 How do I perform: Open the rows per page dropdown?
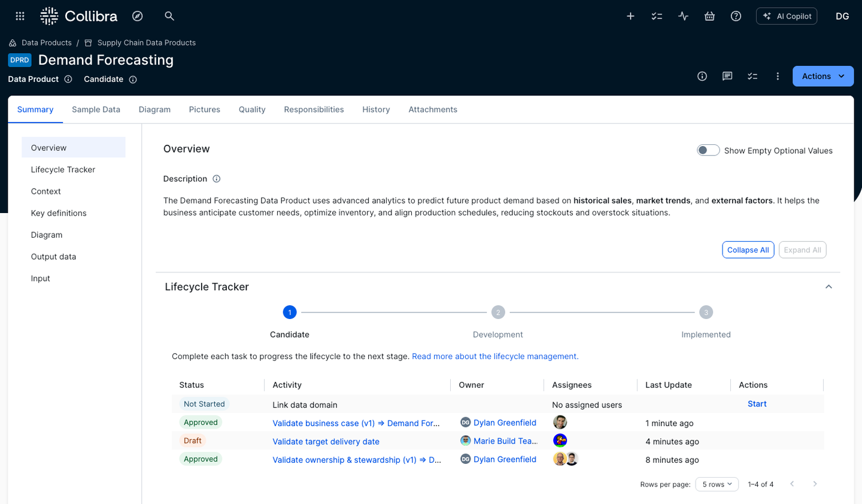point(717,484)
